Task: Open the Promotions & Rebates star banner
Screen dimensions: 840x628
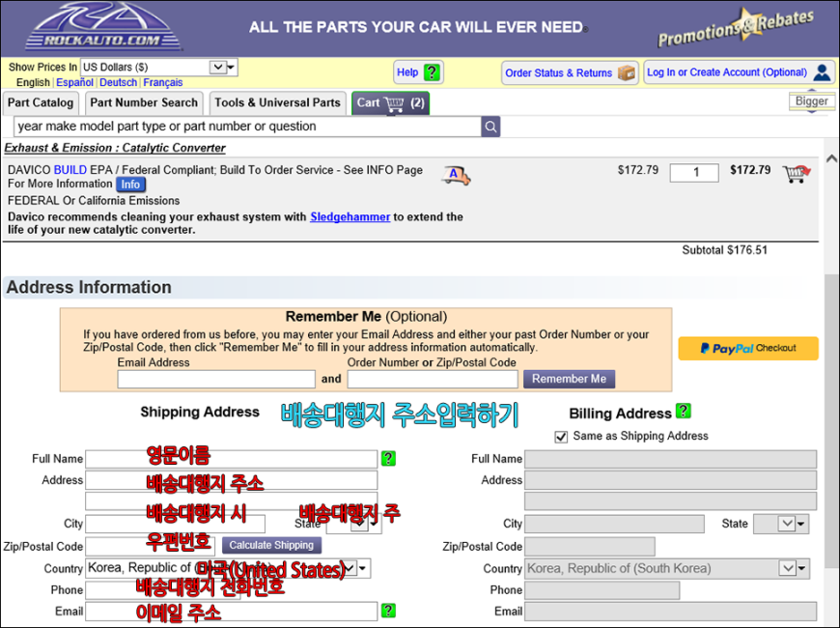Action: [735, 28]
